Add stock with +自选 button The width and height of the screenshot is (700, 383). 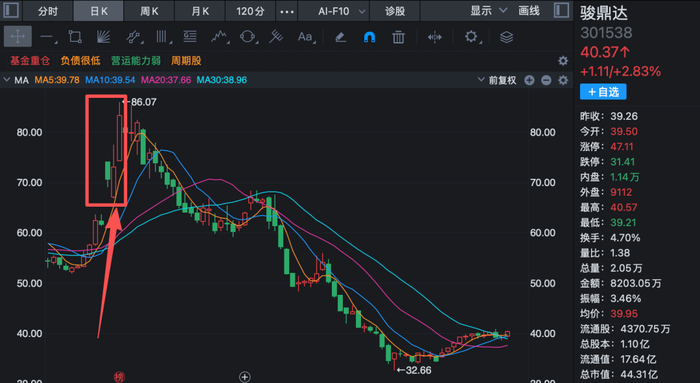pos(603,92)
